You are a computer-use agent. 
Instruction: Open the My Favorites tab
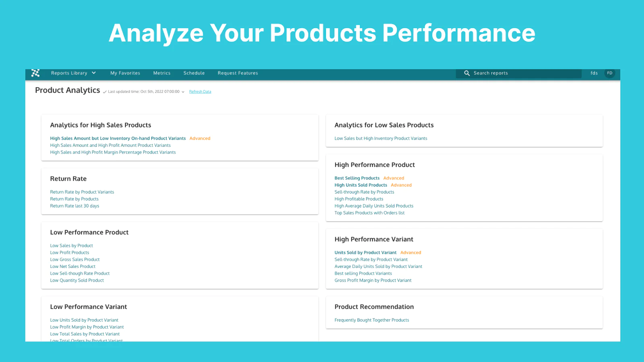click(x=125, y=73)
